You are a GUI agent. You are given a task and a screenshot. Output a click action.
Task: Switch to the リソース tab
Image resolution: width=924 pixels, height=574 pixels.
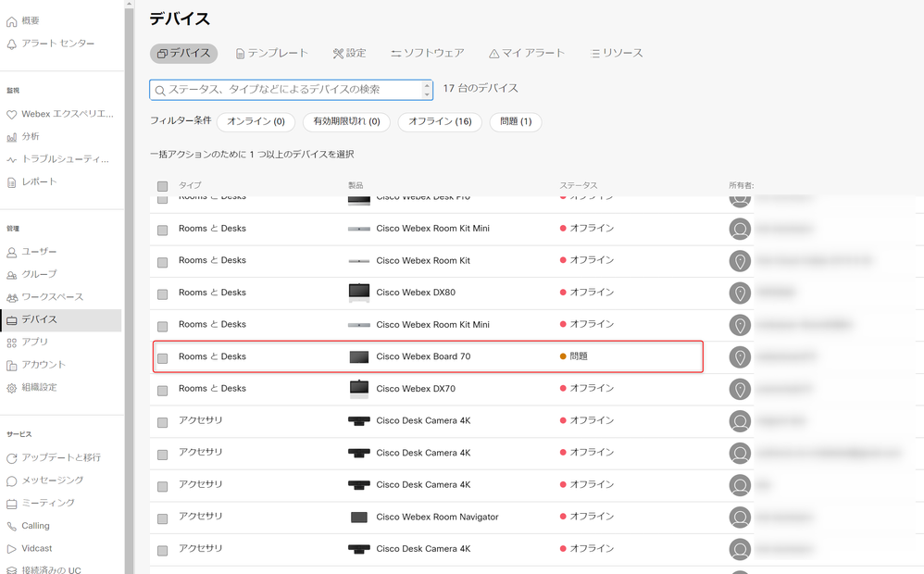[617, 54]
